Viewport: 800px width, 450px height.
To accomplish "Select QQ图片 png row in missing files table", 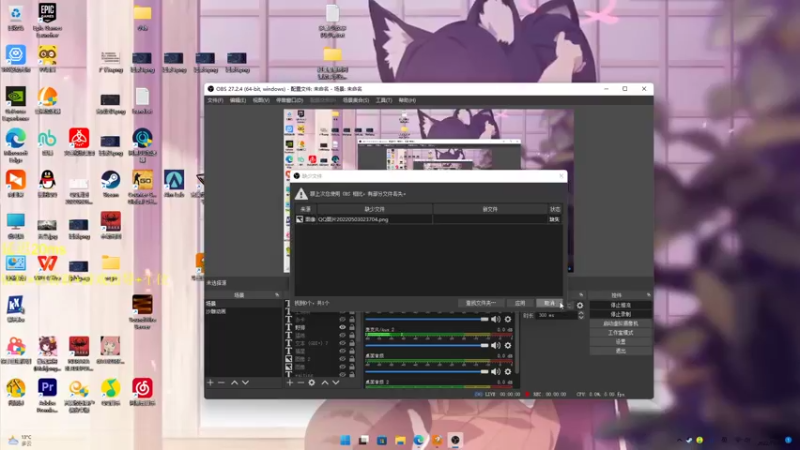I will pyautogui.click(x=428, y=219).
